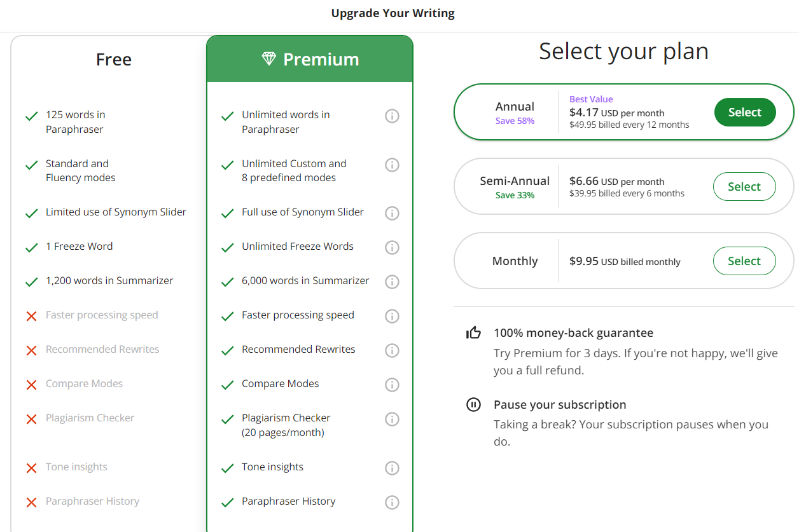The width and height of the screenshot is (799, 532).
Task: Click info icon for Paraphraser History
Action: pyautogui.click(x=393, y=502)
